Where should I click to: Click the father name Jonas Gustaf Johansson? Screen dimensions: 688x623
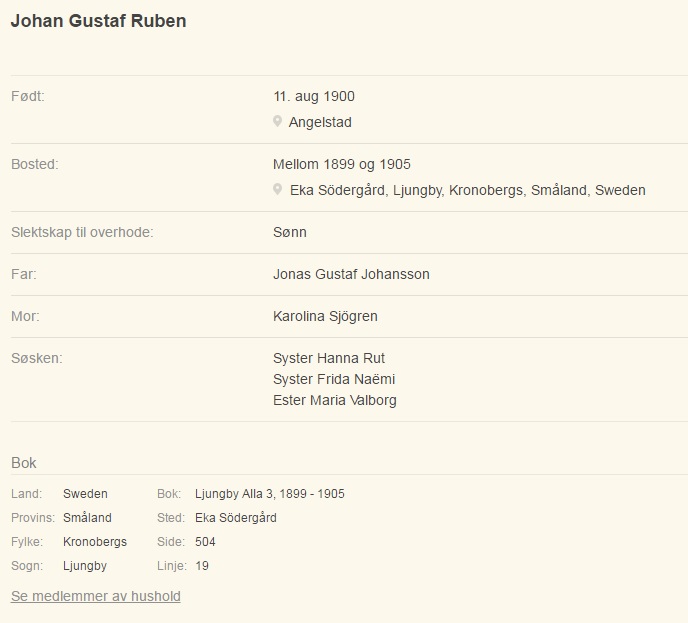point(351,274)
